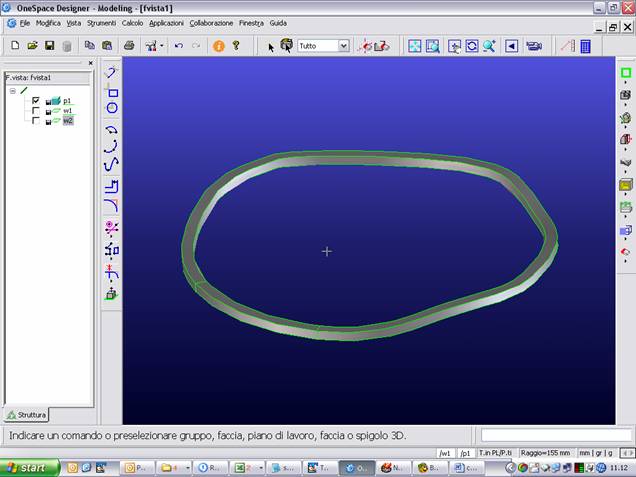Click the New file icon
The height and width of the screenshot is (477, 636).
15,45
